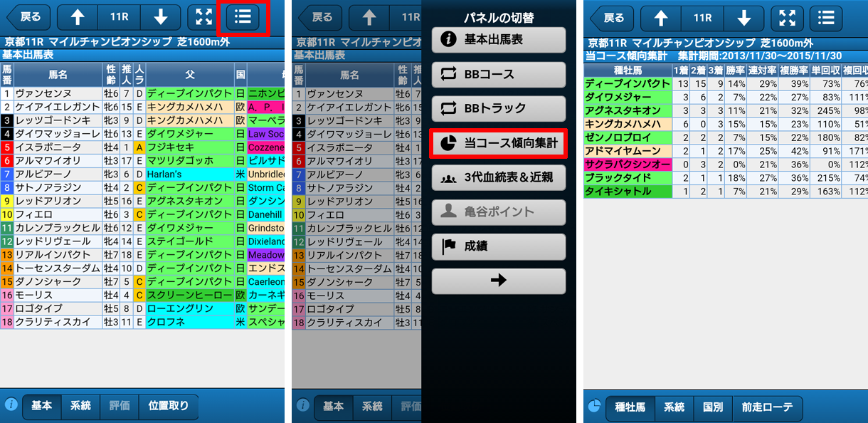The height and width of the screenshot is (423, 868).
Task: Tap タイキシャトル row on right screen
Action: click(726, 192)
